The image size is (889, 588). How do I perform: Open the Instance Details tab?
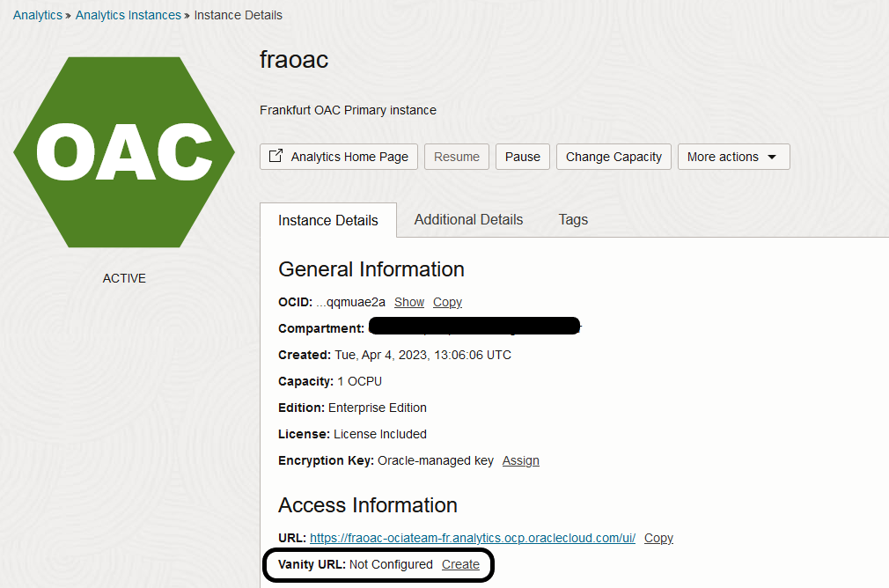[x=328, y=220]
